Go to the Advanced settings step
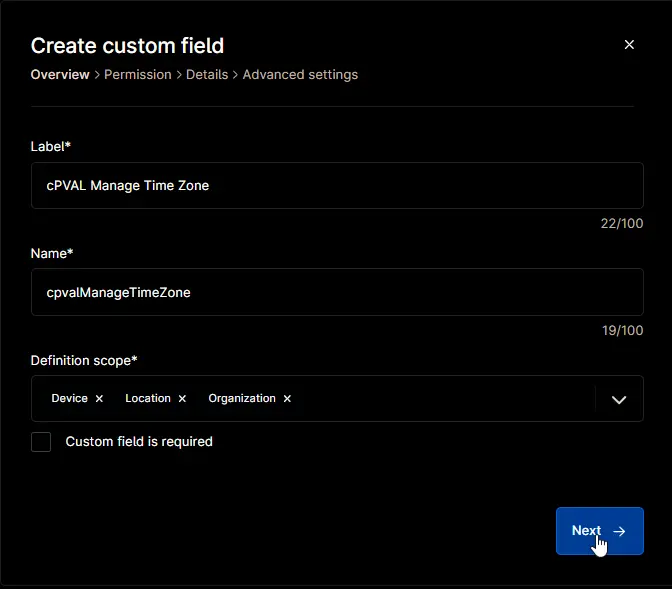The height and width of the screenshot is (589, 672). pos(300,75)
